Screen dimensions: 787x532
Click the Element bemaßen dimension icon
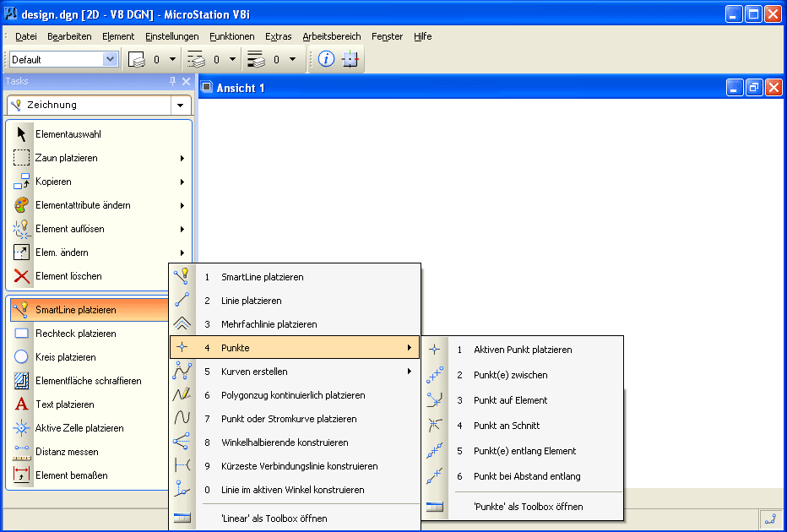(22, 475)
